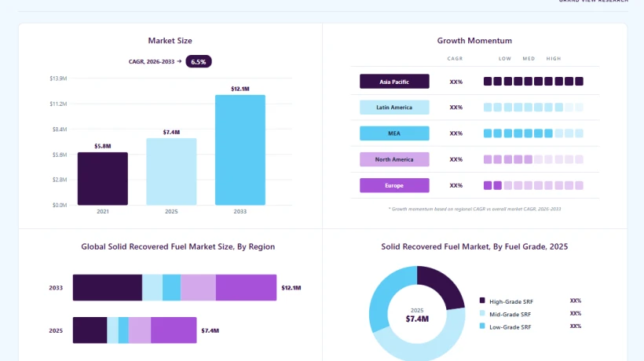Click the $7.4M total beside the 2025 stacked bar
Viewport: 644px width, 361px height.
coord(210,330)
